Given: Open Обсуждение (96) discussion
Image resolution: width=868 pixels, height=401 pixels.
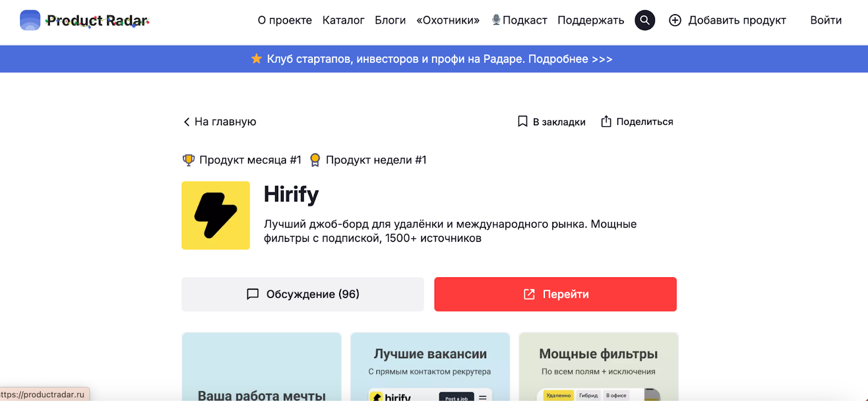Looking at the screenshot, I should coord(303,294).
